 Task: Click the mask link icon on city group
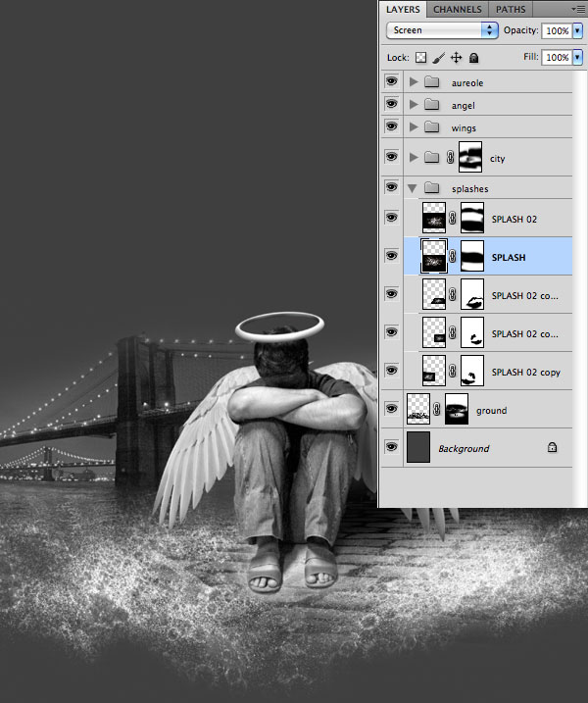[451, 158]
